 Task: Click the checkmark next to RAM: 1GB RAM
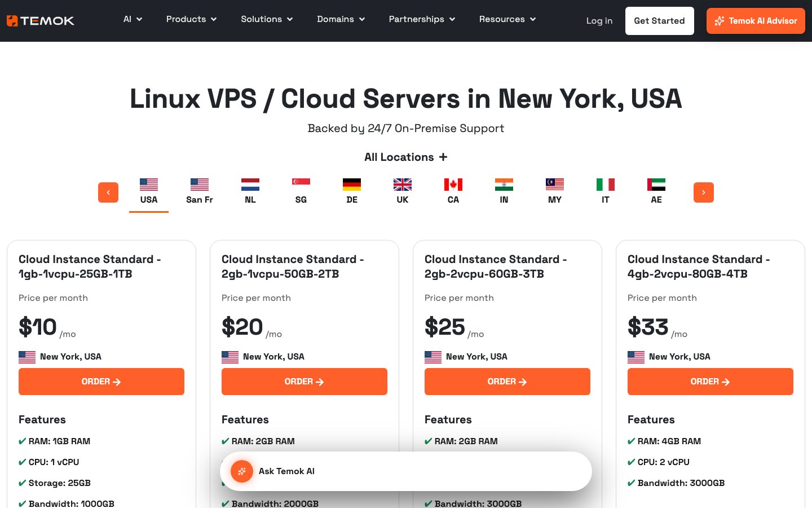[x=23, y=441]
